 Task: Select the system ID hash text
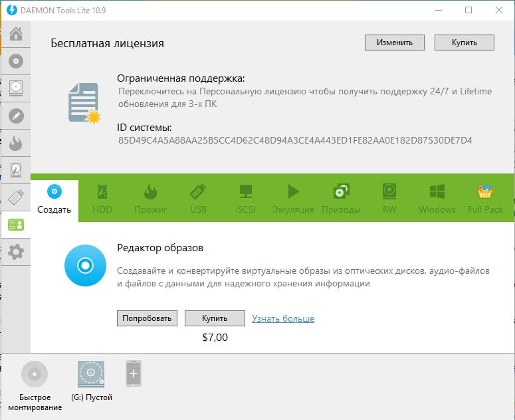pyautogui.click(x=295, y=140)
